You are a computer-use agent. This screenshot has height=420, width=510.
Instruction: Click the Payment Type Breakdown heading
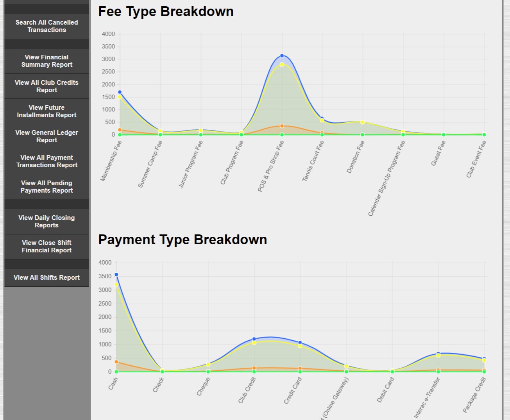183,239
